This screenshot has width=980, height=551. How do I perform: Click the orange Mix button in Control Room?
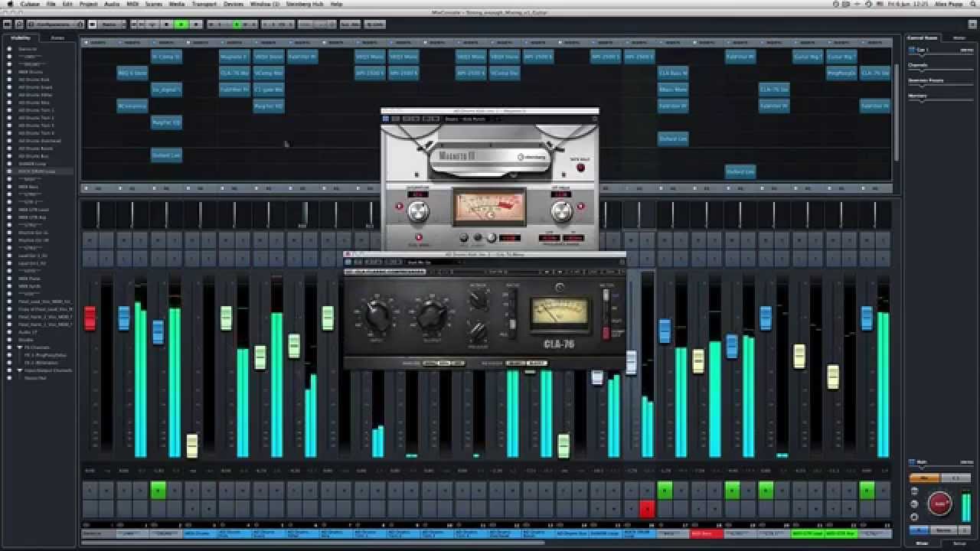coord(924,478)
